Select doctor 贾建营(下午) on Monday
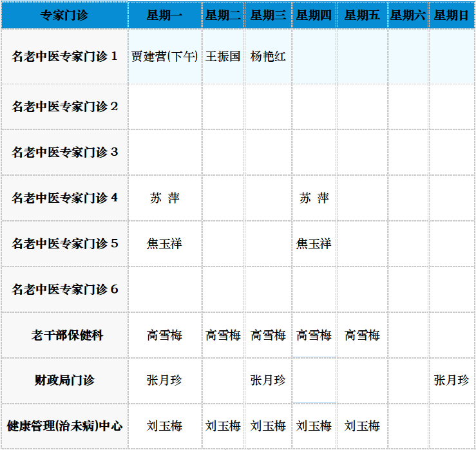Image resolution: width=476 pixels, height=450 pixels. click(x=165, y=57)
